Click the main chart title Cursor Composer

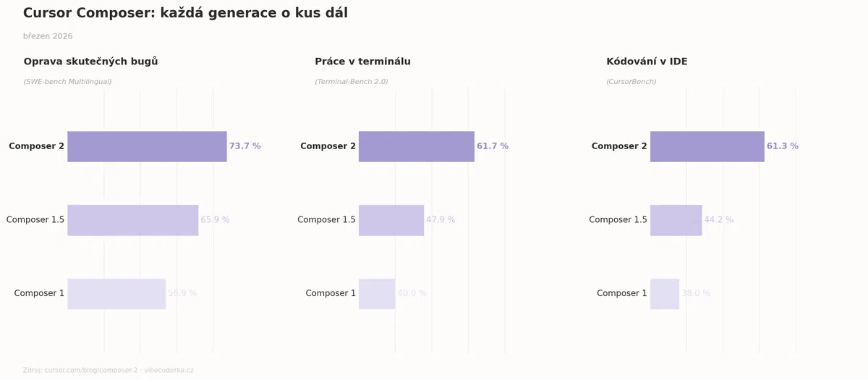pos(185,13)
